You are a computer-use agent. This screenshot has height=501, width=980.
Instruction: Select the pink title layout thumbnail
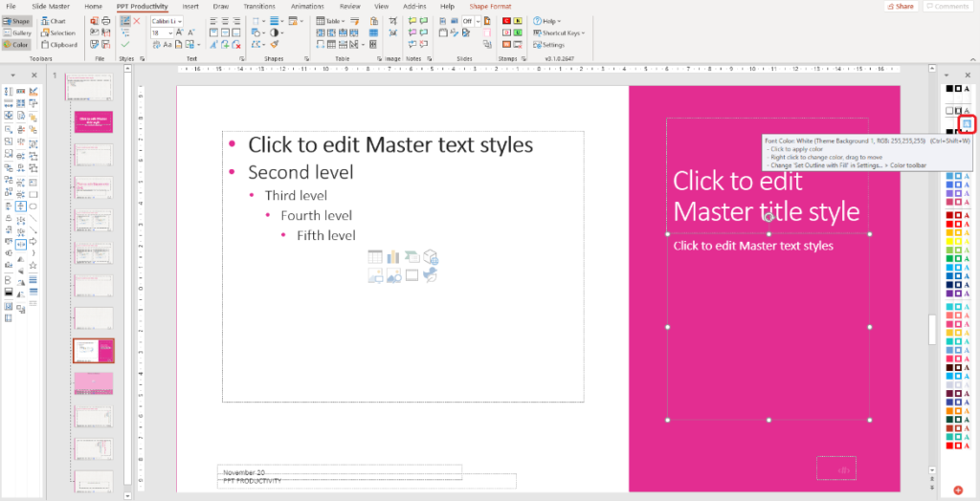(94, 120)
